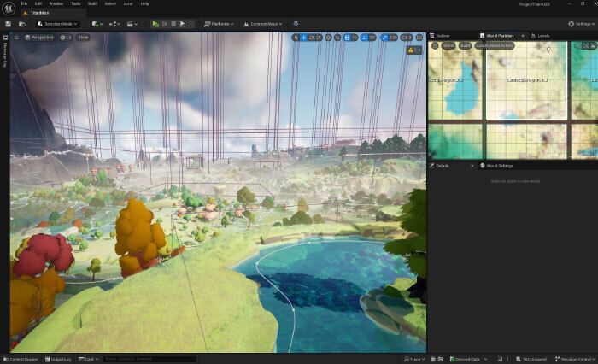Image resolution: width=598 pixels, height=364 pixels.
Task: Open the Help menu
Action: [x=144, y=3]
